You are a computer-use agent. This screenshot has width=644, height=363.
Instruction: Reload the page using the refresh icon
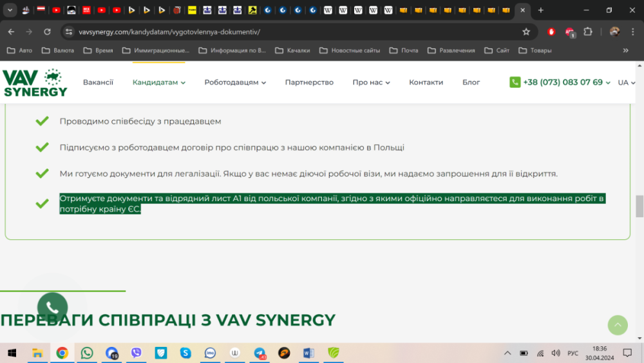click(x=47, y=32)
